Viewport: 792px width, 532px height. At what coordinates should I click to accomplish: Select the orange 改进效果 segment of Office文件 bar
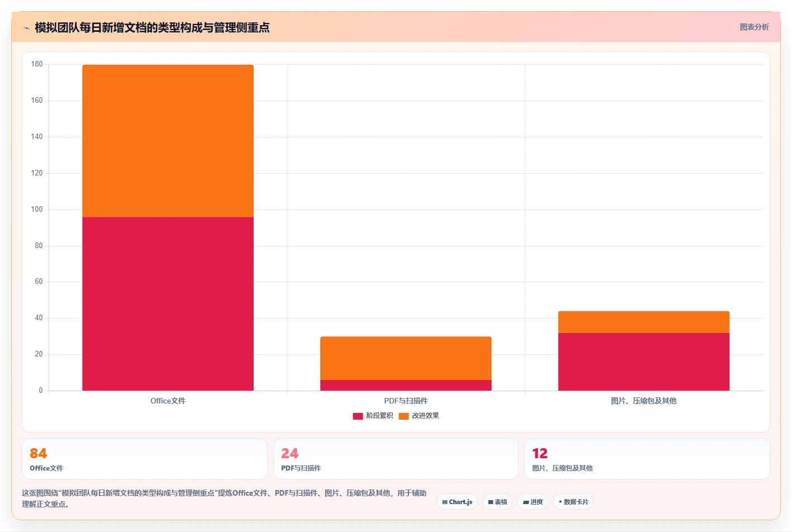click(x=168, y=141)
